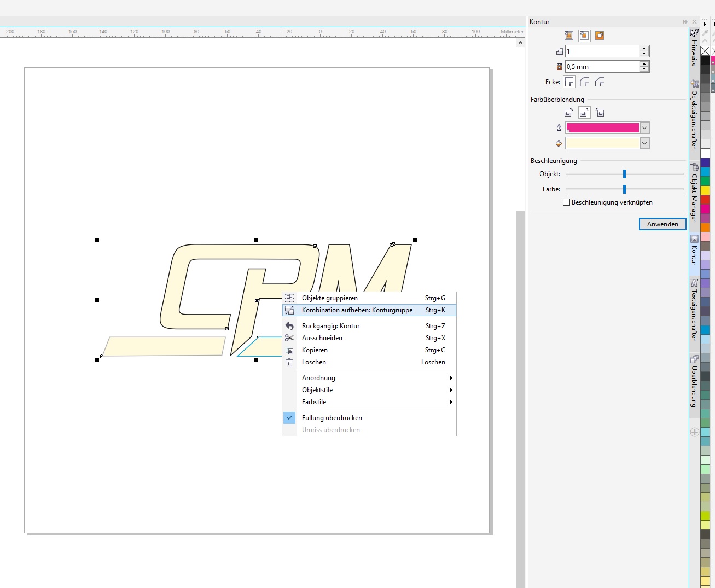Pick the yellow swatch in the color palette
The height and width of the screenshot is (588, 715).
pyautogui.click(x=705, y=190)
